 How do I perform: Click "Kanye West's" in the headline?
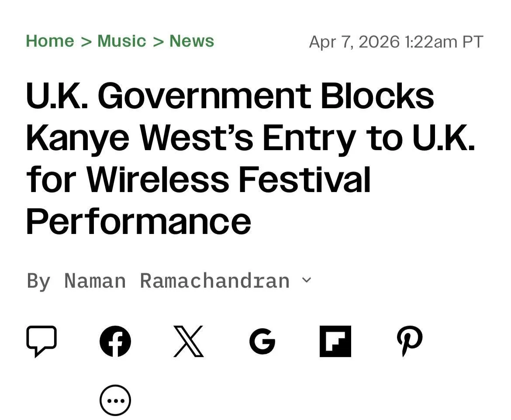coord(140,138)
